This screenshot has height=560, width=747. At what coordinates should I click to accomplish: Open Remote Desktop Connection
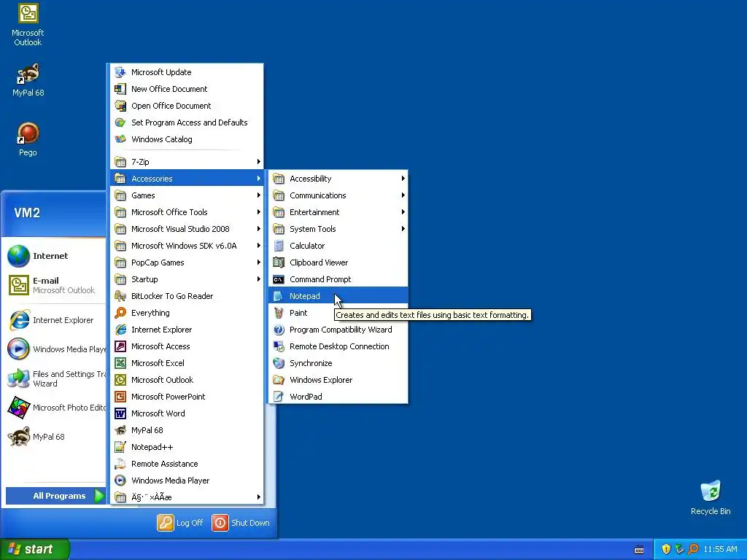[x=338, y=346]
